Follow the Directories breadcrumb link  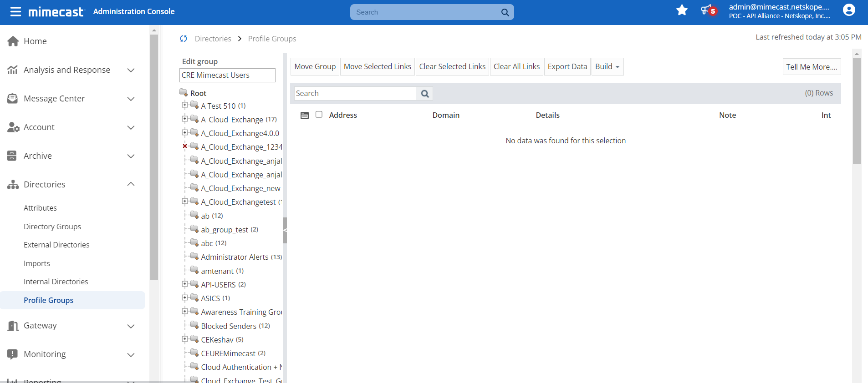[213, 39]
